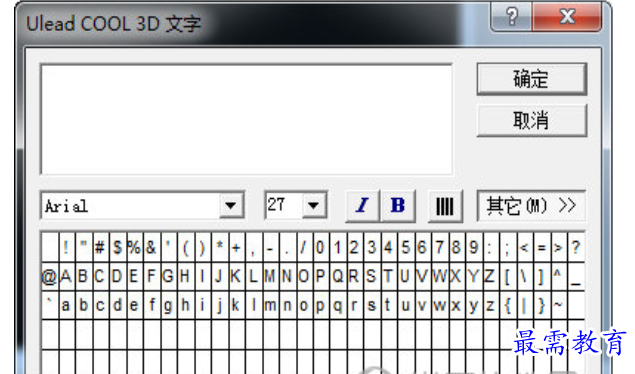This screenshot has width=635, height=374.
Task: Insert the ^ caret from the grid
Action: click(x=558, y=276)
